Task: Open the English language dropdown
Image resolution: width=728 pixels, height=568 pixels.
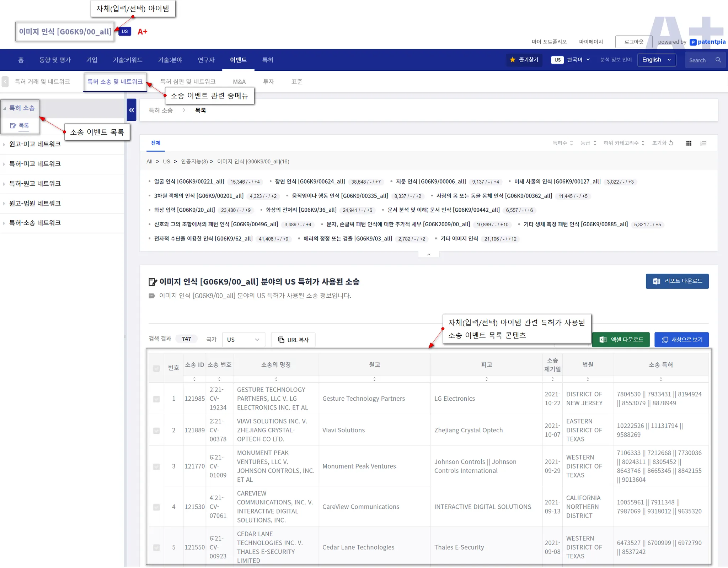Action: [x=656, y=60]
